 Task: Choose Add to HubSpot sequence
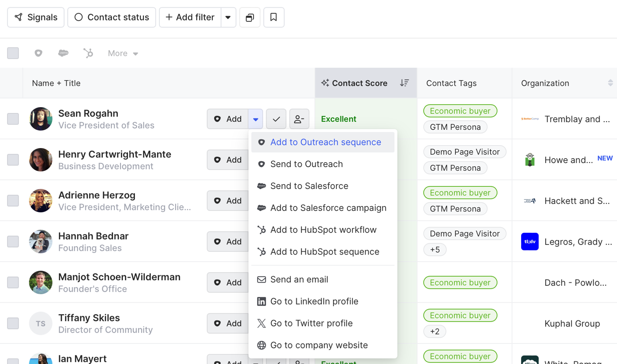pos(323,252)
